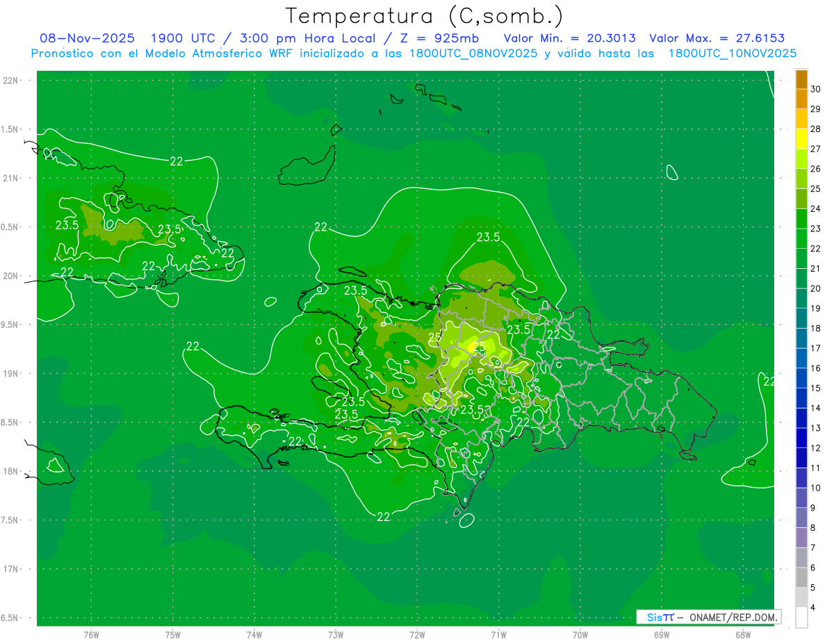Pick the white swatch at the scale bottom
The image size is (834, 644).
(x=801, y=618)
